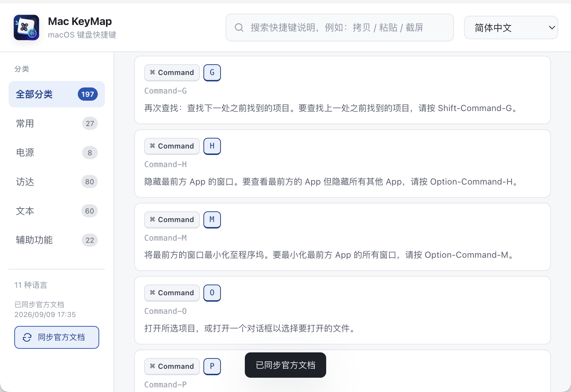Click the Command keycap in Command-P card
Image resolution: width=571 pixels, height=392 pixels.
click(x=172, y=366)
